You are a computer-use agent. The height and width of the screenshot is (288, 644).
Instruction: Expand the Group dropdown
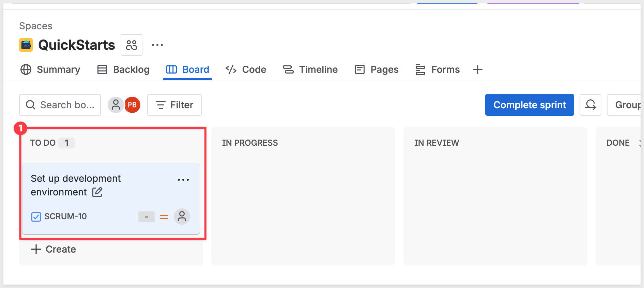[626, 105]
